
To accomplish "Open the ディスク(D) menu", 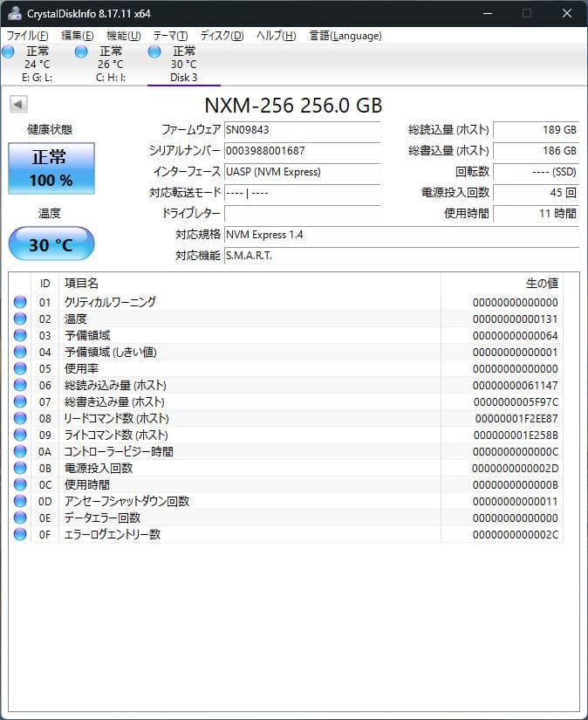I will [222, 36].
